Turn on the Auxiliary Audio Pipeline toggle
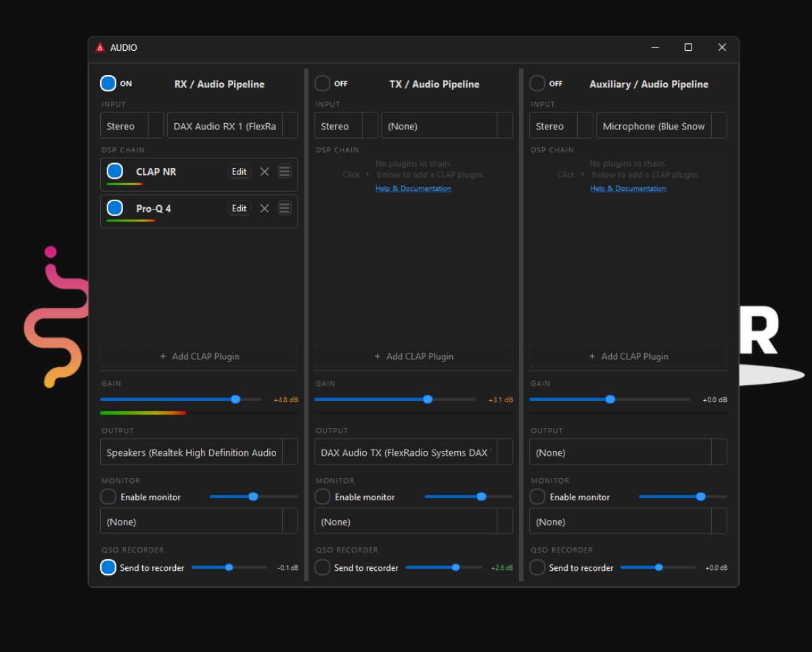Image resolution: width=812 pixels, height=652 pixels. (537, 83)
